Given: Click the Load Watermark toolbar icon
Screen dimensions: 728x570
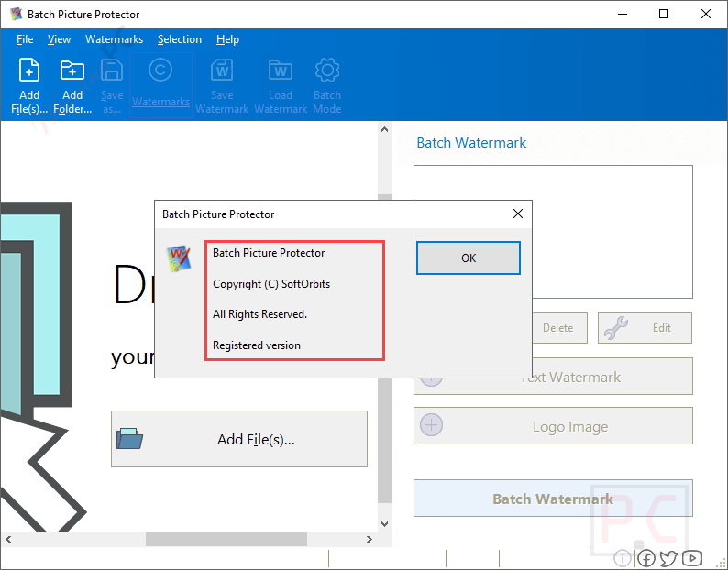Looking at the screenshot, I should pyautogui.click(x=281, y=70).
